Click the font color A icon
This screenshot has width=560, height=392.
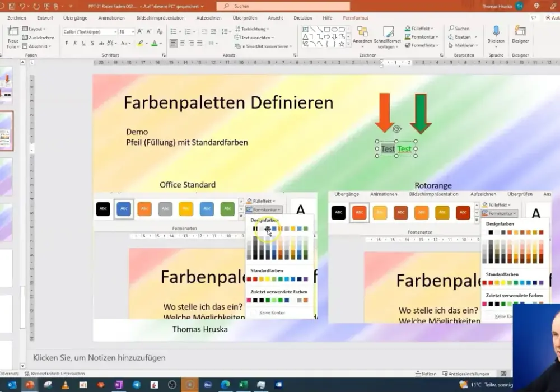[155, 43]
